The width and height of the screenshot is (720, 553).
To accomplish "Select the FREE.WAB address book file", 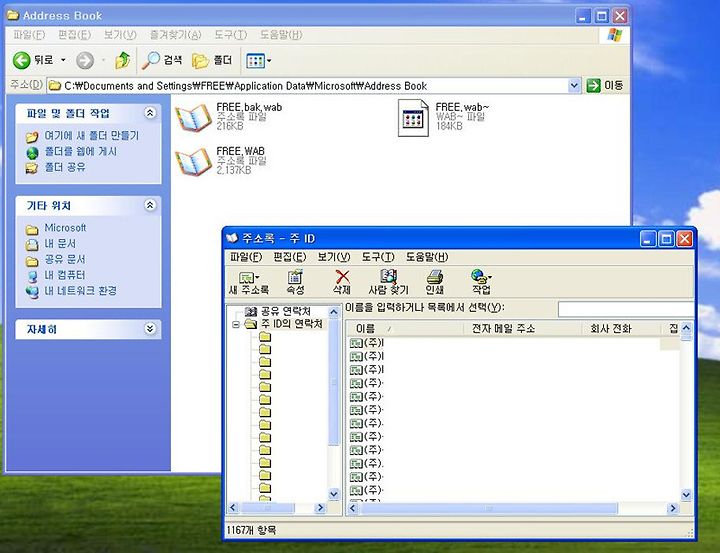I will (x=220, y=161).
